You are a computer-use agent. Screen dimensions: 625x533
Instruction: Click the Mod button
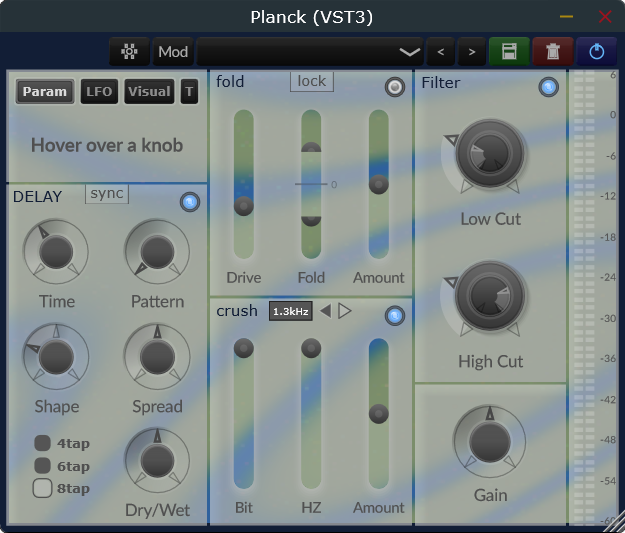[173, 52]
